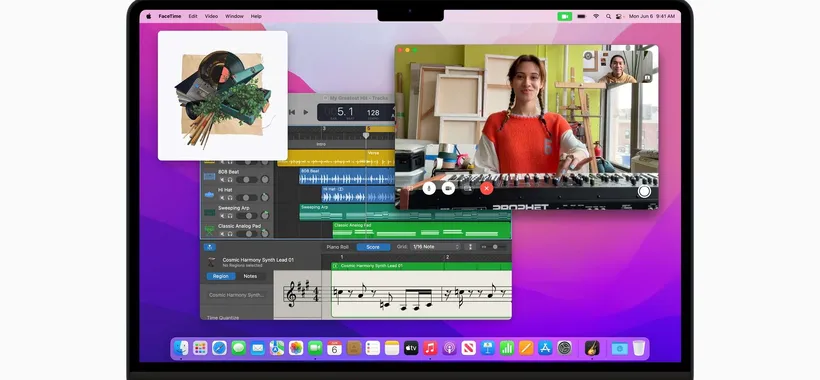820x380 pixels.
Task: Solo the Sweeping Arp track with the headphones
Action: point(230,215)
